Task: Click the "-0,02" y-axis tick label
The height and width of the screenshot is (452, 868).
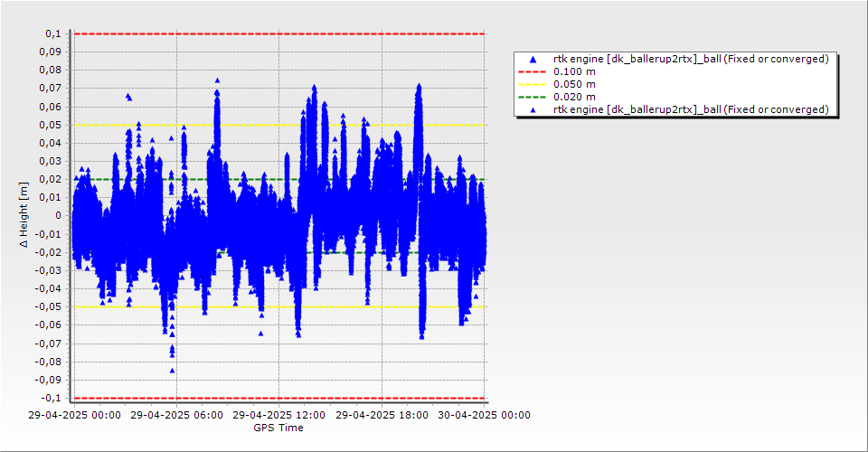Action: (49, 252)
